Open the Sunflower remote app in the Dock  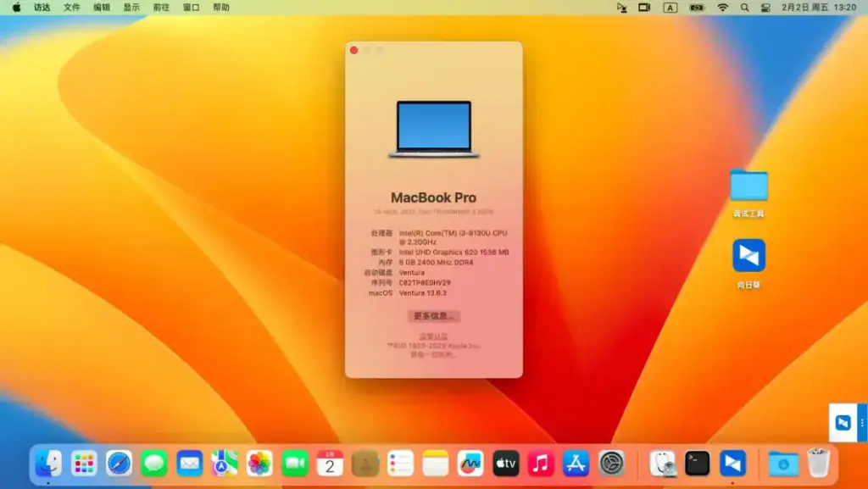pos(733,464)
